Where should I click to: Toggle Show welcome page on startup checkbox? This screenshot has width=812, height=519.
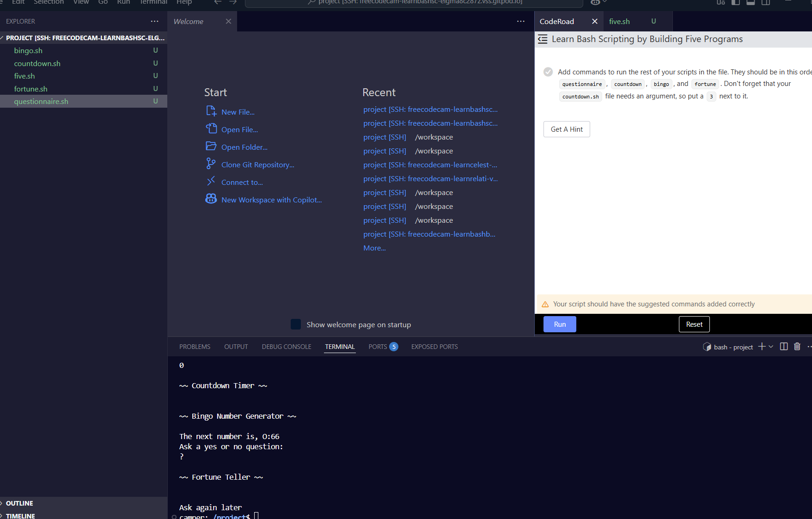point(296,324)
